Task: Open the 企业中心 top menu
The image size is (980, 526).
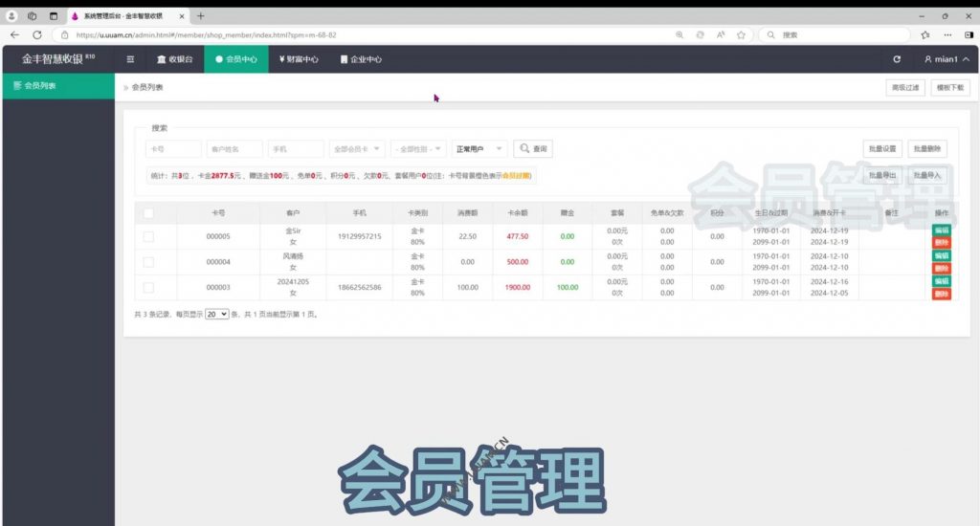Action: pyautogui.click(x=360, y=59)
